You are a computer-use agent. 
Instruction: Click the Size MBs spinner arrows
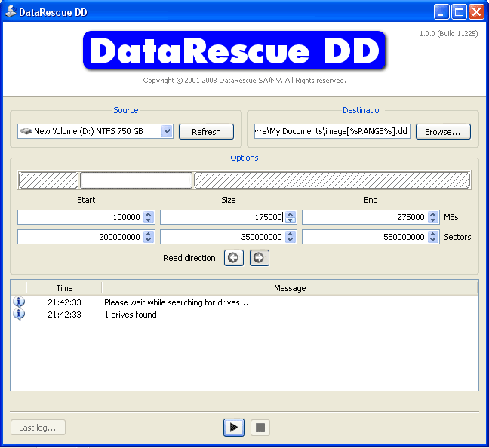coord(291,217)
